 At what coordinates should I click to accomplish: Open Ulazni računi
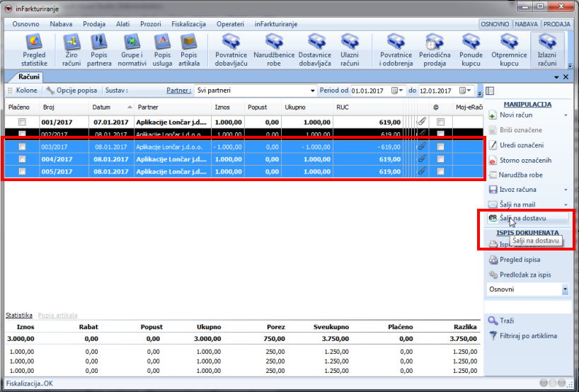(x=350, y=50)
